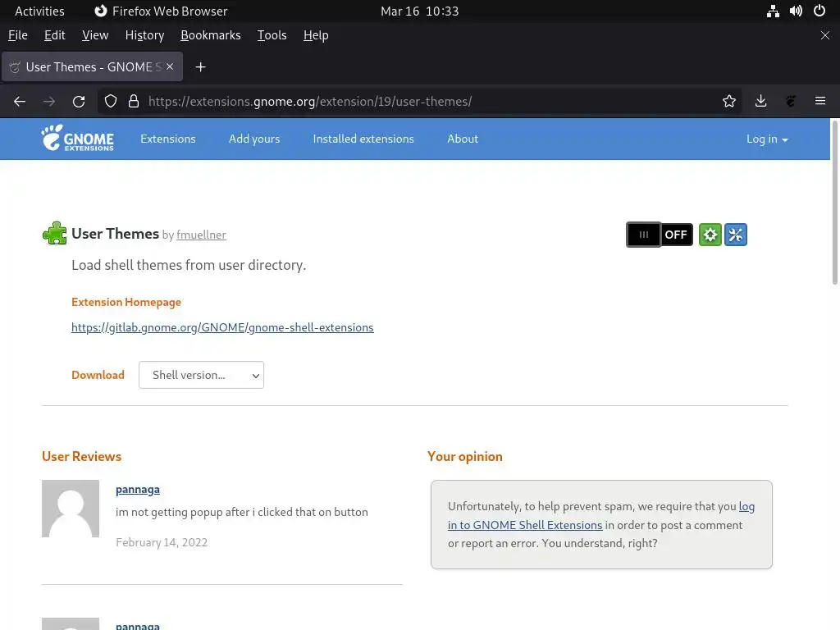Click the orange 'Download' label
Image resolution: width=840 pixels, height=630 pixels.
tap(98, 375)
